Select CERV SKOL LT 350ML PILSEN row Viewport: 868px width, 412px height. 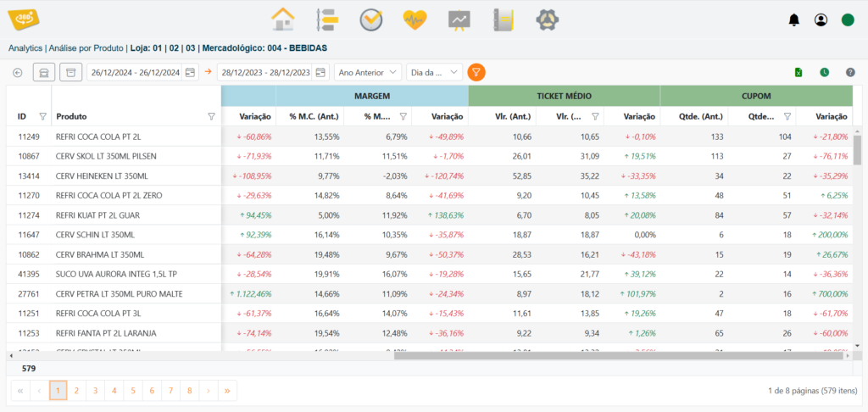coord(430,156)
